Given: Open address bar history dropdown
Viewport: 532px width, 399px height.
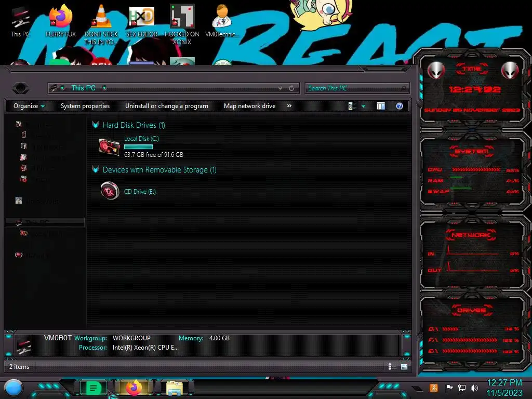Looking at the screenshot, I should click(x=280, y=88).
